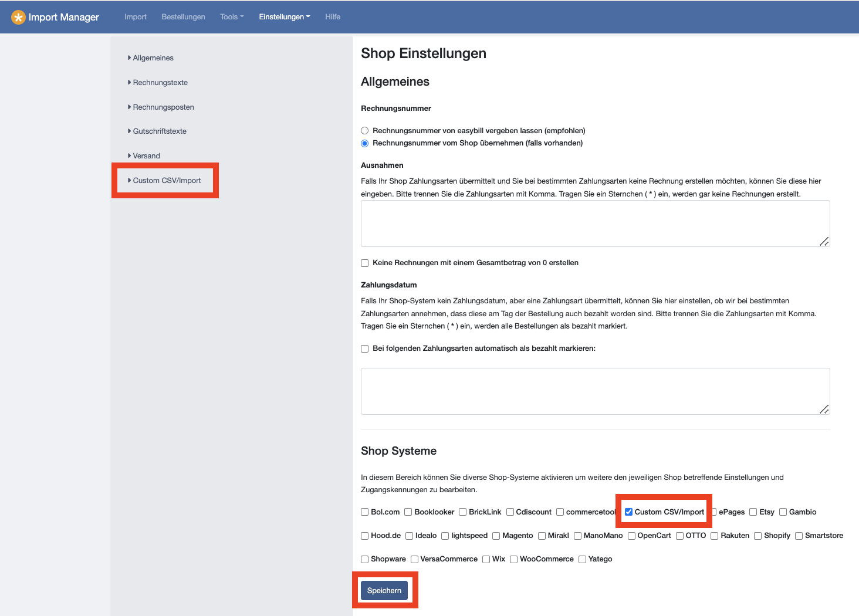Enable the Booklooker shop system
This screenshot has width=859, height=616.
tap(408, 512)
